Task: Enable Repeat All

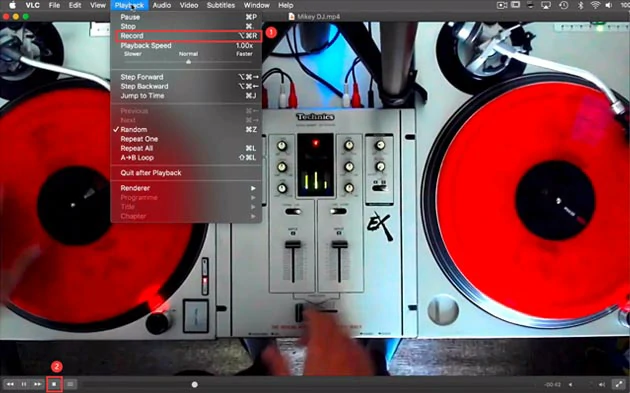Action: click(186, 148)
